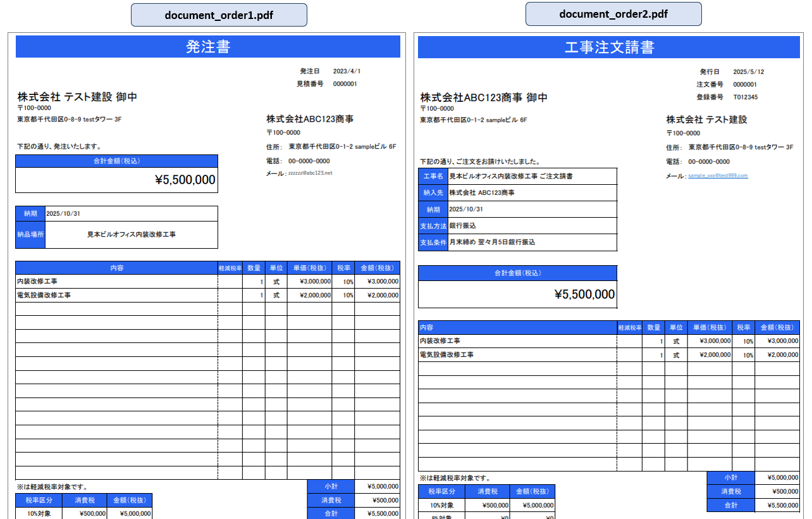
Task: Select 電気設備改修工事 row name in order2
Action: (x=446, y=354)
